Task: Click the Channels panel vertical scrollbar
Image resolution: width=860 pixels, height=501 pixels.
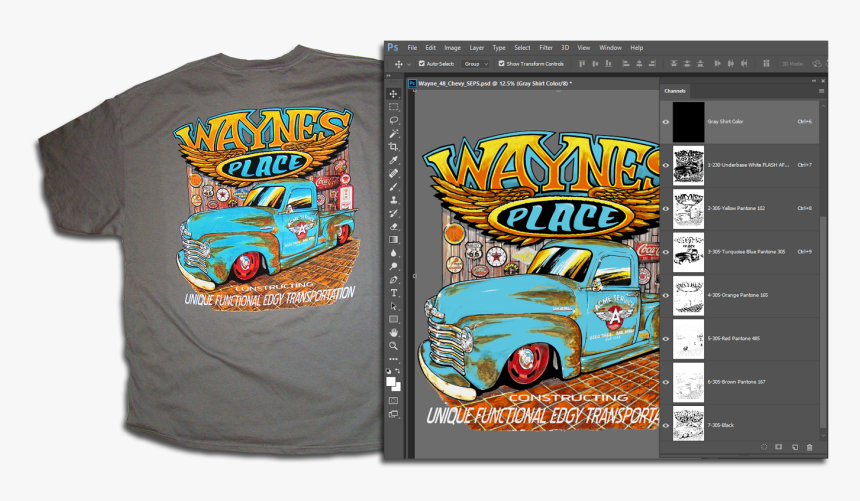Action: click(822, 321)
